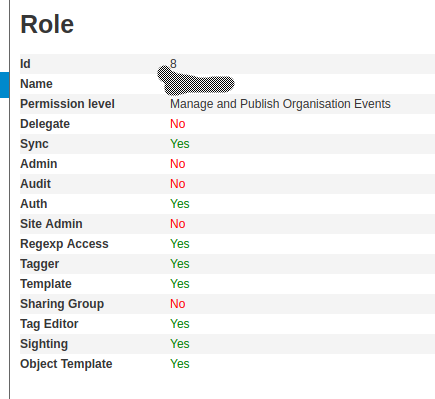Click the Id value 8
This screenshot has width=435, height=399.
(x=173, y=64)
